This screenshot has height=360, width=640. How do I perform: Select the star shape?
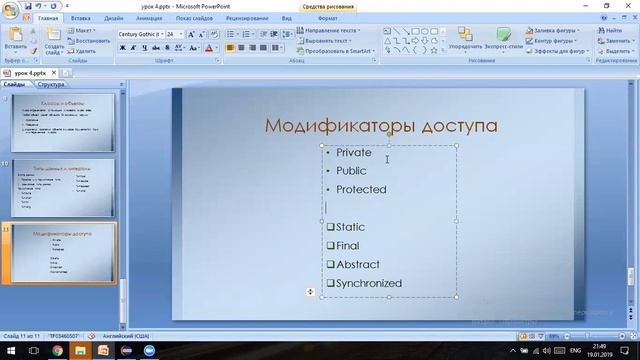(434, 51)
